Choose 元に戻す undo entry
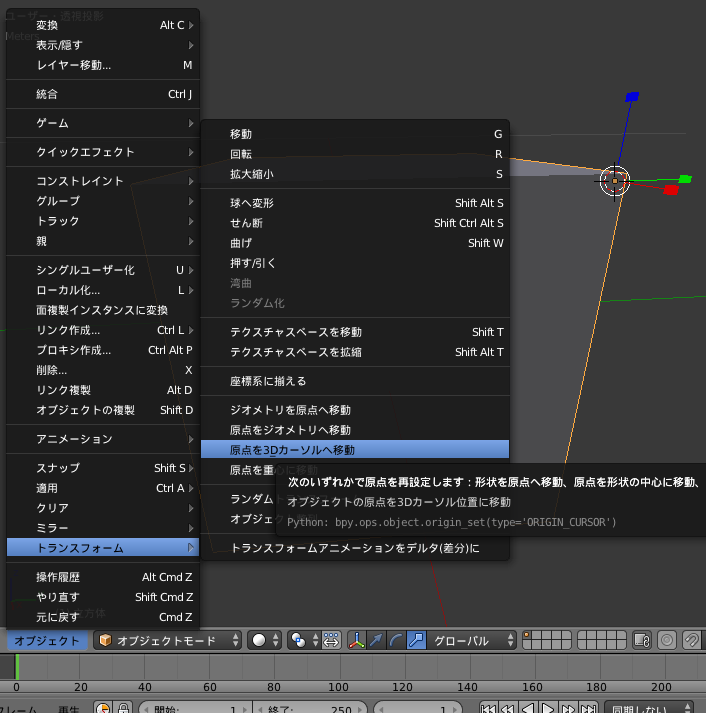Screen dimensions: 706x713 103,617
